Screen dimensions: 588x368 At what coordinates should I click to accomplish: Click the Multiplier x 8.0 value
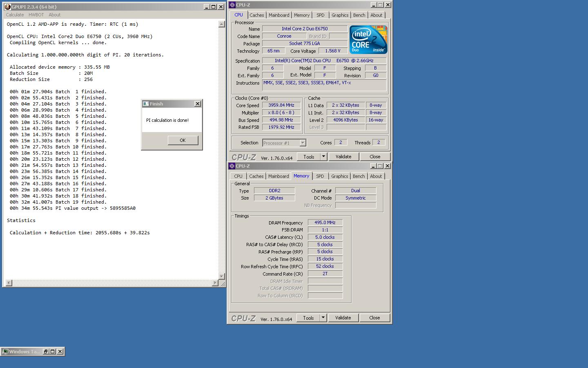pos(281,112)
